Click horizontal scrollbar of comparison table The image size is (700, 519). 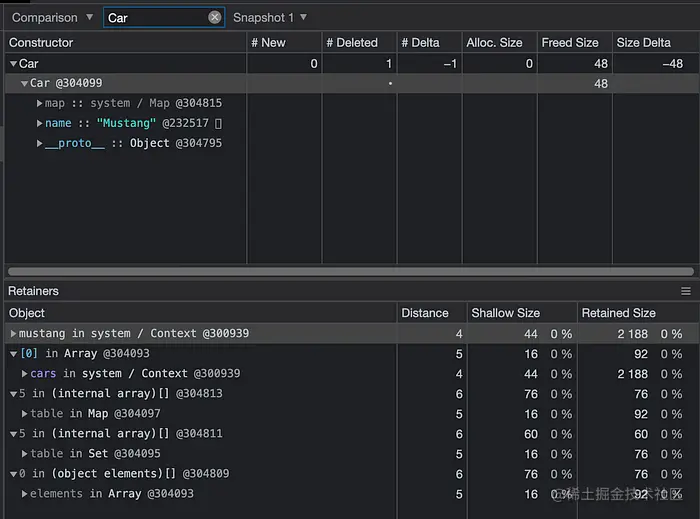click(351, 271)
